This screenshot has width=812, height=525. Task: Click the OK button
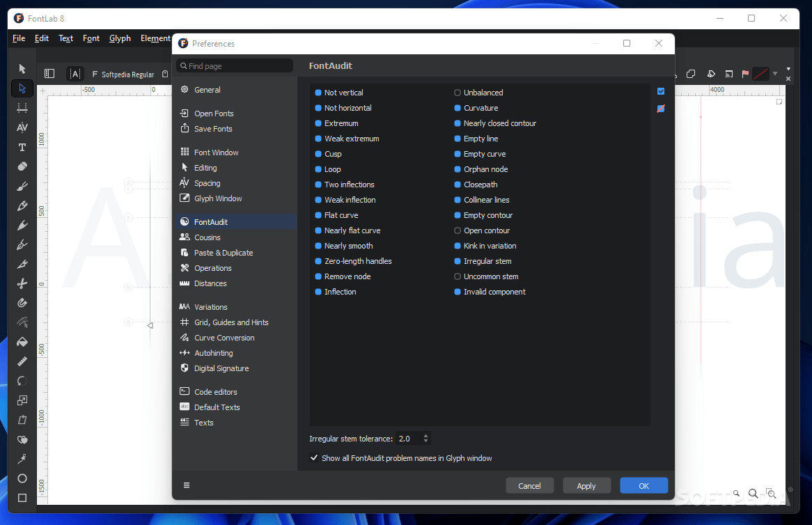(x=643, y=485)
